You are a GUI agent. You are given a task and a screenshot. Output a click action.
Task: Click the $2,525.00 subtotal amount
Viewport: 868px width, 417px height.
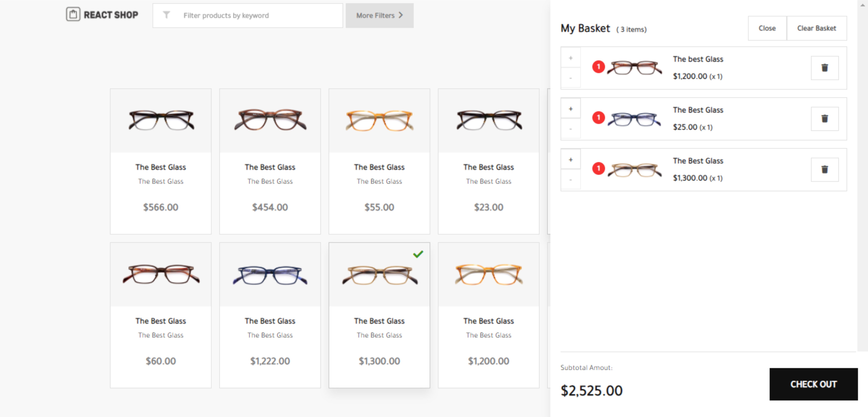(591, 391)
